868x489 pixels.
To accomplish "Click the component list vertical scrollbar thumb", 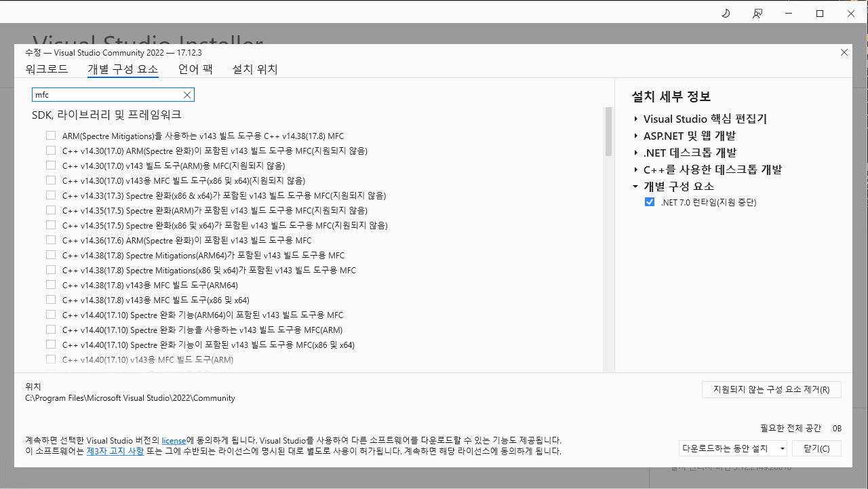I will click(608, 131).
